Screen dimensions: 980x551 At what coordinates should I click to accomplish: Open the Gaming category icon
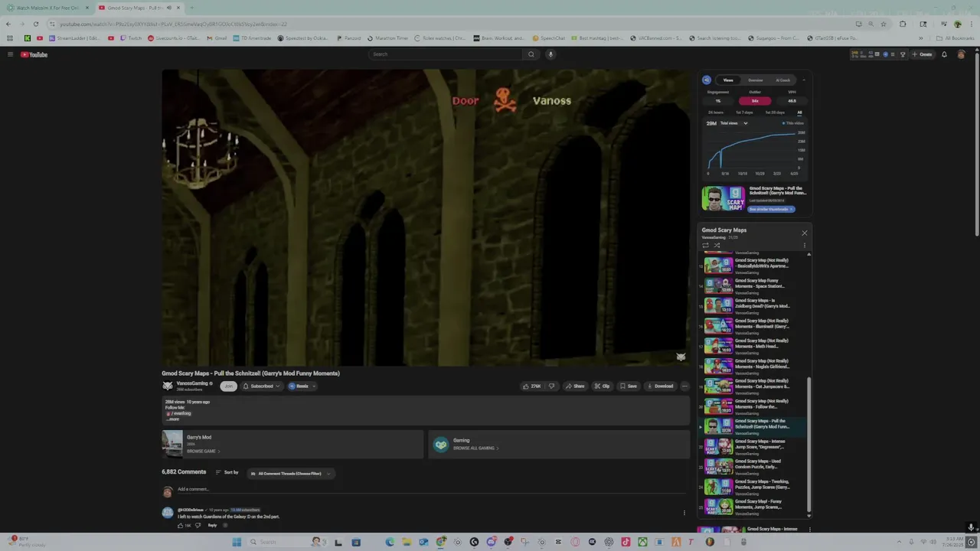tap(440, 445)
